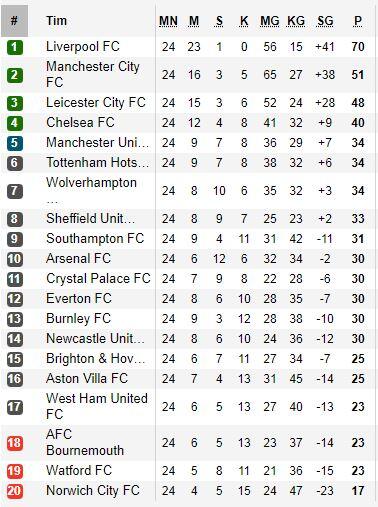Sort by the SG goal difference header
This screenshot has height=507, width=378.
(x=325, y=21)
